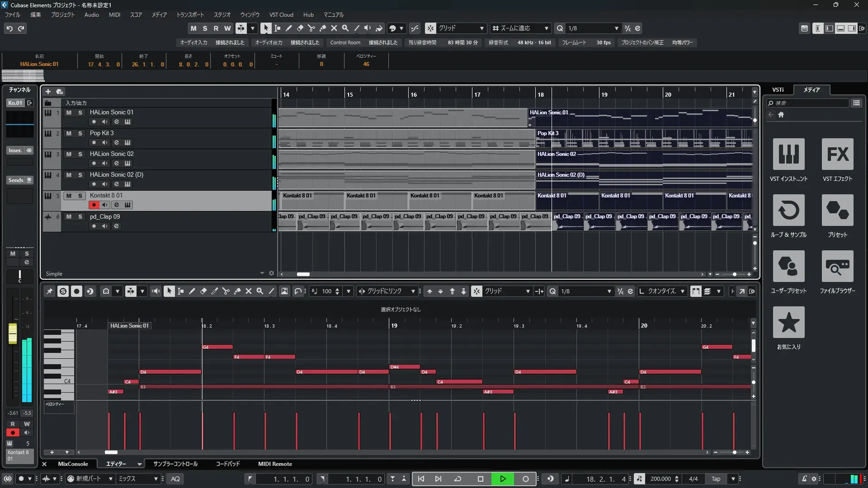Screen dimensions: 868x488
Task: Open the Favorites star tile
Action: coord(788,322)
